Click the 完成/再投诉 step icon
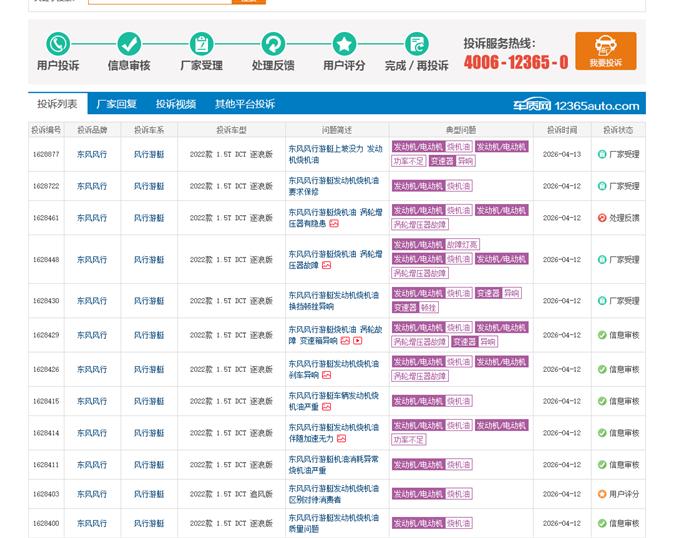This screenshot has width=700, height=538. click(x=416, y=44)
